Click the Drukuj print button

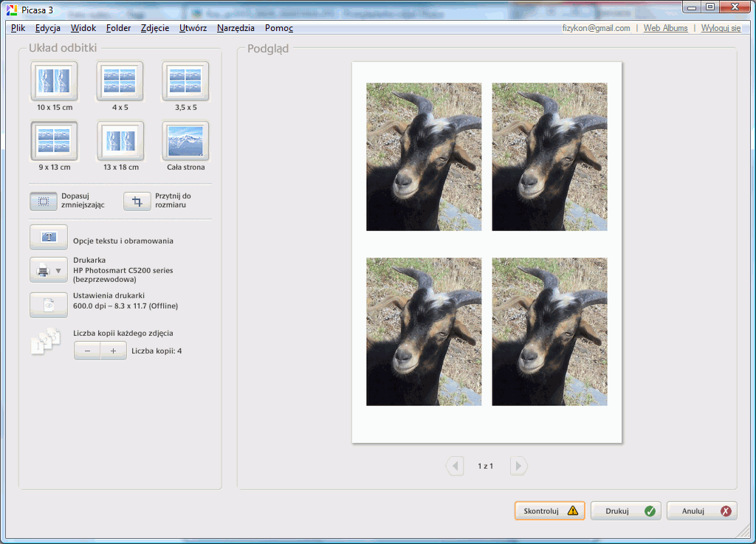click(x=625, y=511)
